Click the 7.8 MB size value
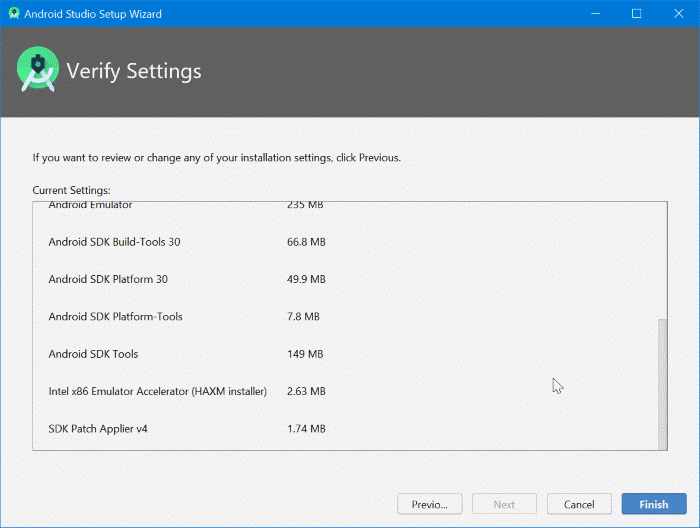700x528 pixels. point(303,316)
